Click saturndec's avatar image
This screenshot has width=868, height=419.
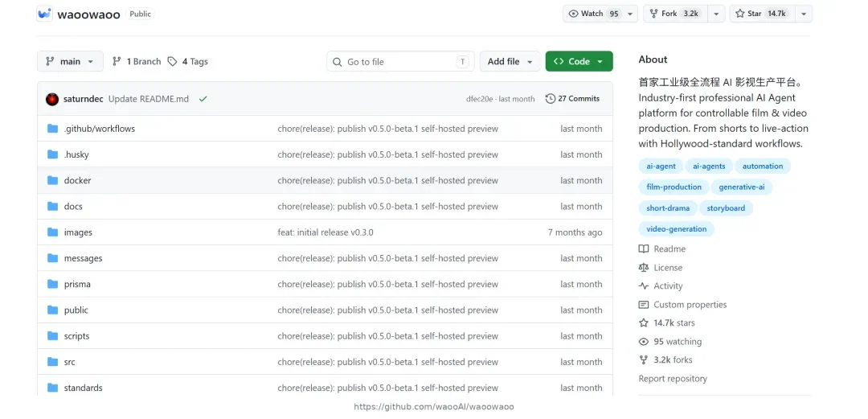52,99
